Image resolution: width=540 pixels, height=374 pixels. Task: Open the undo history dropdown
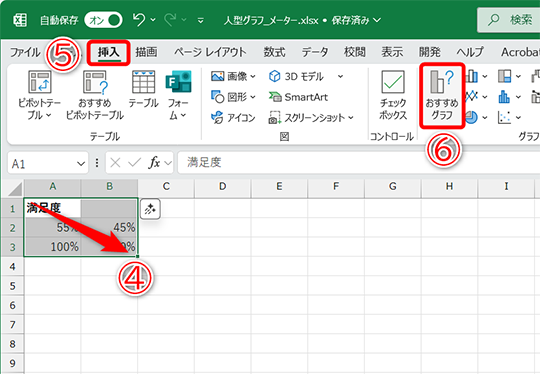coord(153,20)
